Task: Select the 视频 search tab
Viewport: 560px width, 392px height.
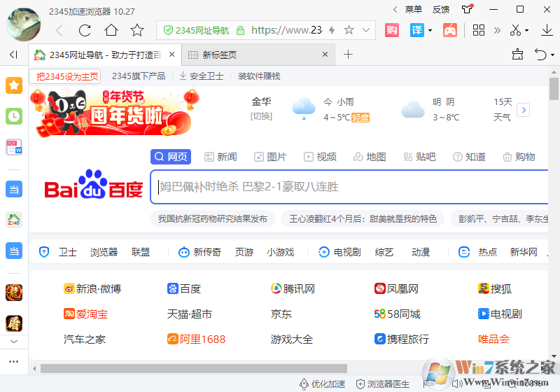Action: pyautogui.click(x=320, y=157)
